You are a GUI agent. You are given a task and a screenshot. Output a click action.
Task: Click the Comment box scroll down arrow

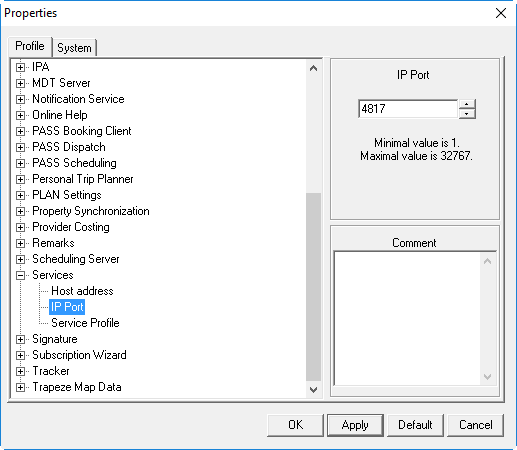pos(487,377)
